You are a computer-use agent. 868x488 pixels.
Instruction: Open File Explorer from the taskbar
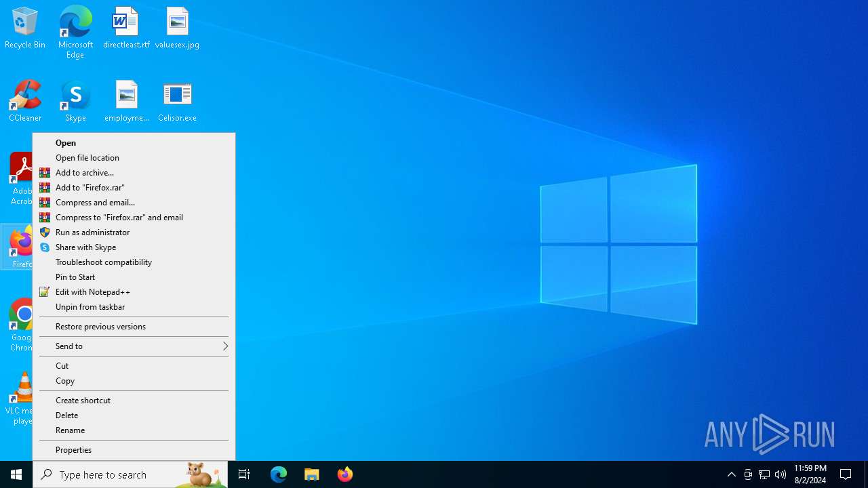[x=312, y=474]
